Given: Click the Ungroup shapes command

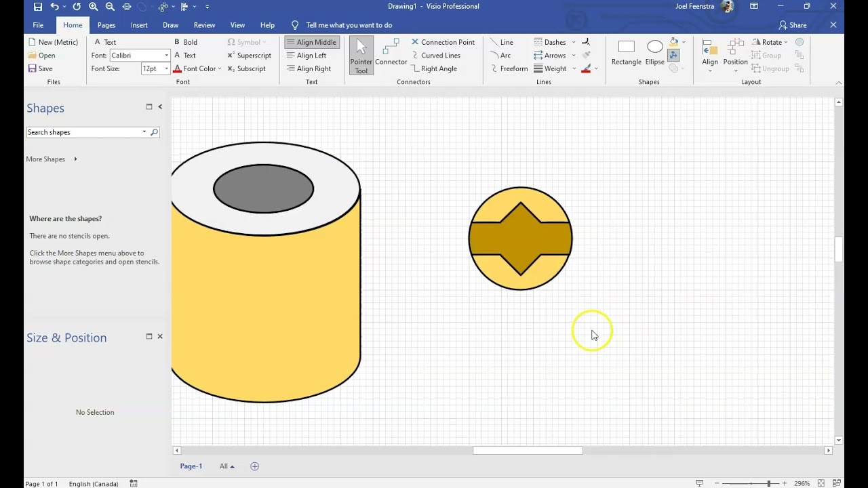Looking at the screenshot, I should click(770, 68).
